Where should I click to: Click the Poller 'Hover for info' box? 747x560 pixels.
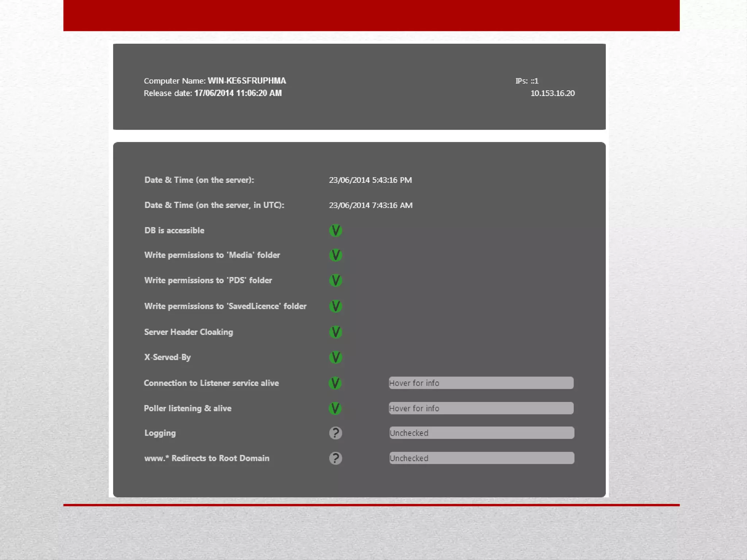point(481,408)
